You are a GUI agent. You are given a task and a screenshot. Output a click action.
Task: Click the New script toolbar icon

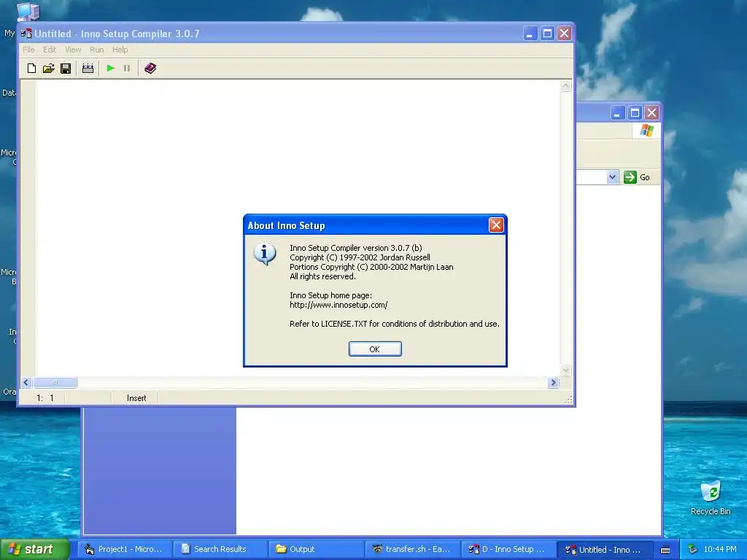31,68
